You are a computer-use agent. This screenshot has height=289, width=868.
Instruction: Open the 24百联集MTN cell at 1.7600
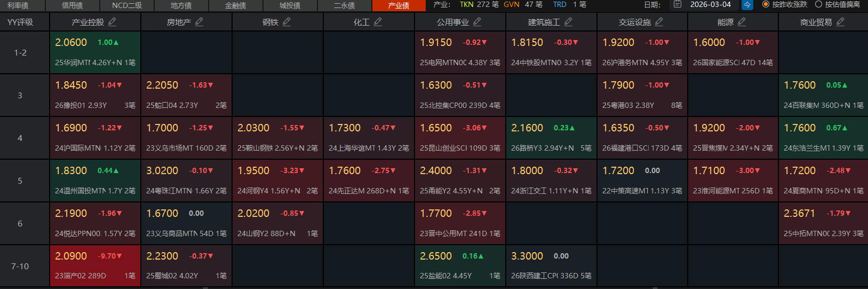tap(823, 95)
